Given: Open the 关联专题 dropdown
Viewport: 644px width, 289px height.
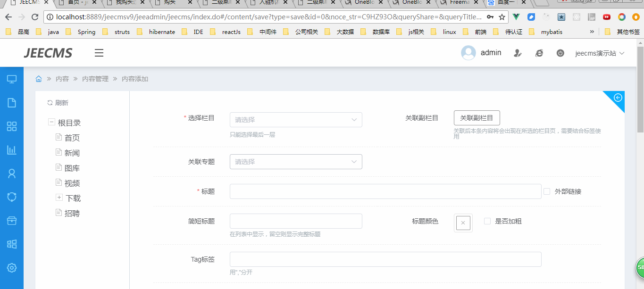Looking at the screenshot, I should pyautogui.click(x=296, y=162).
